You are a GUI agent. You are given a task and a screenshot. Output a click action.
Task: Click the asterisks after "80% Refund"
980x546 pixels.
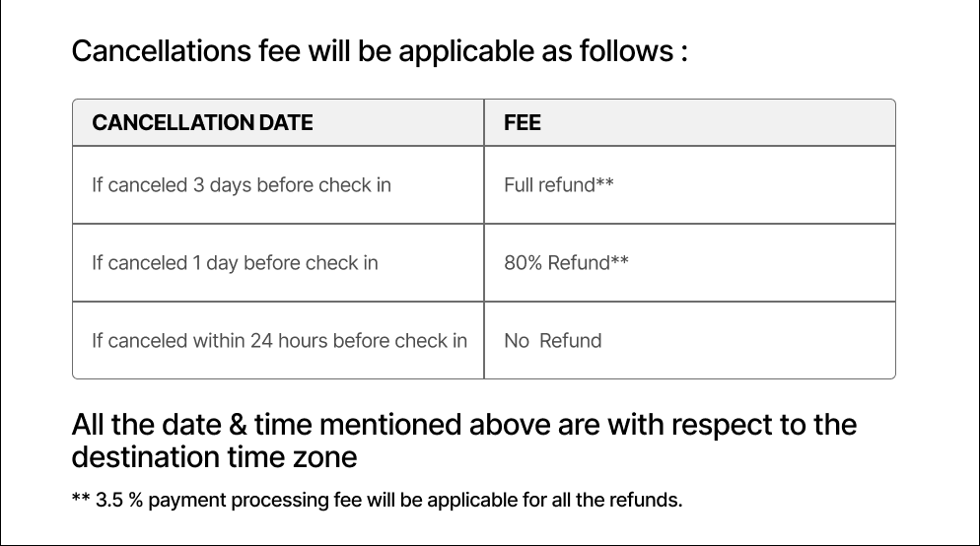point(620,262)
